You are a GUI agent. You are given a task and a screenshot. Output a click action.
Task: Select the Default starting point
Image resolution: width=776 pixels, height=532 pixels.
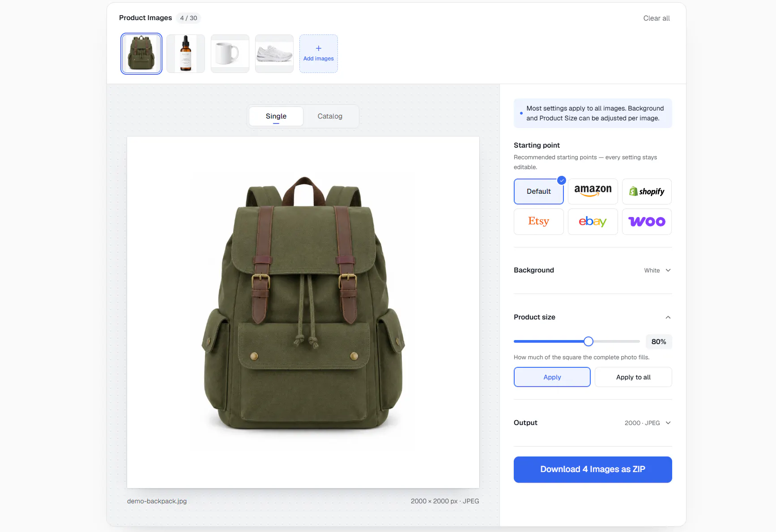538,192
